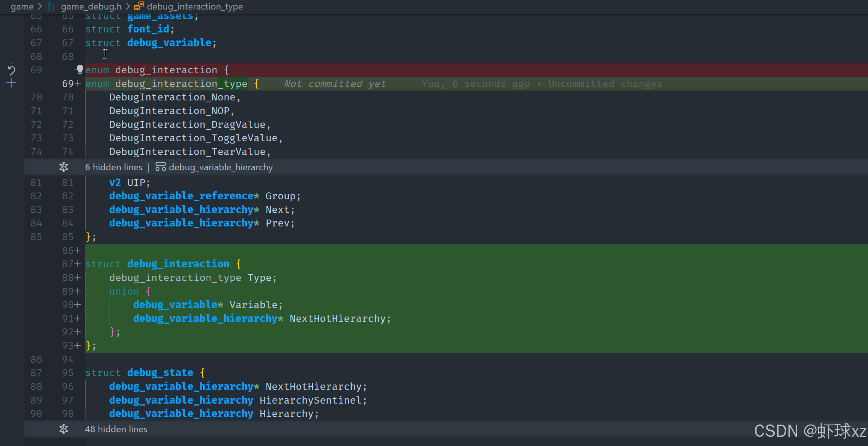The width and height of the screenshot is (868, 446).
Task: Expand the '48 hidden lines' region
Action: tap(116, 429)
